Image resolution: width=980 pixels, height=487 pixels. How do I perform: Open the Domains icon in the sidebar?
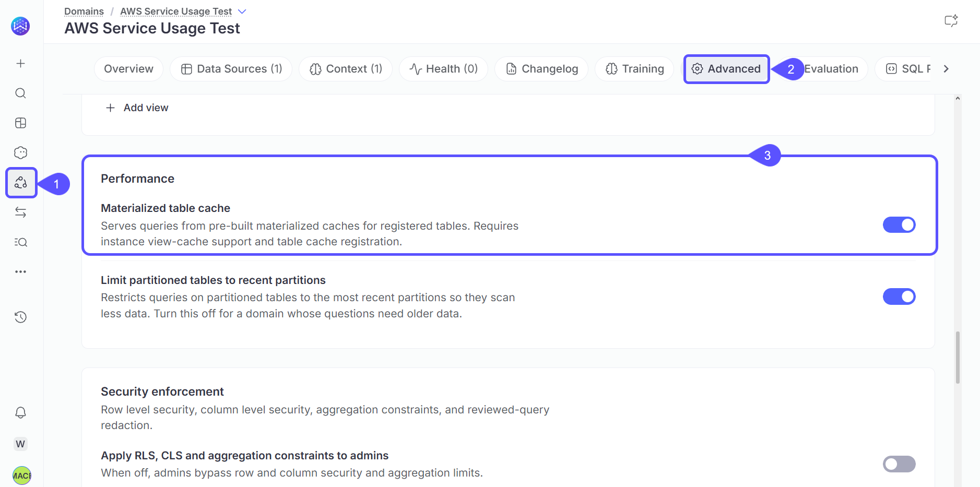click(x=21, y=182)
